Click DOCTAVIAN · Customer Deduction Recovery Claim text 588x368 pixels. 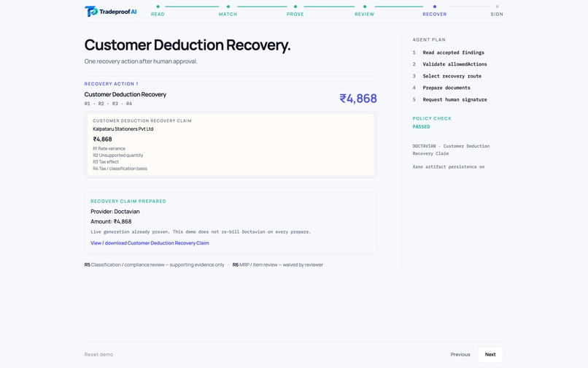point(451,150)
